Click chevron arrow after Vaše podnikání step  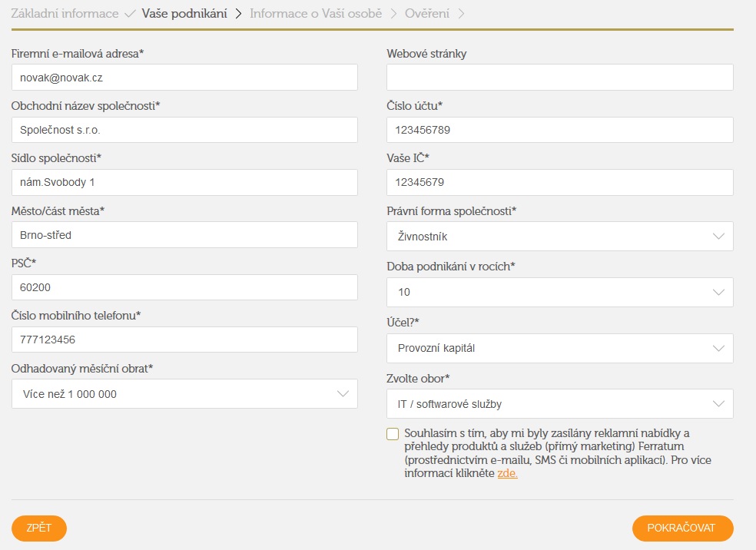(238, 14)
